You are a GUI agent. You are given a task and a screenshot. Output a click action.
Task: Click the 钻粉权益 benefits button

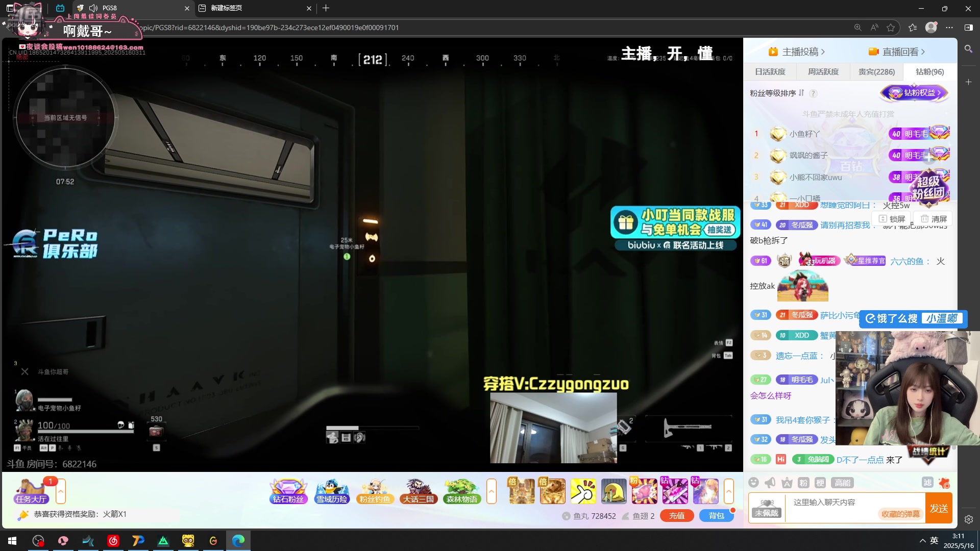pos(914,93)
